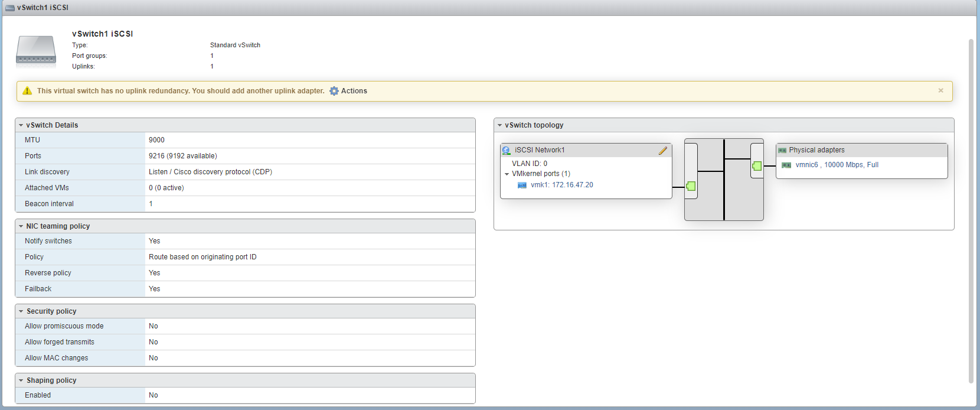This screenshot has width=980, height=410.
Task: Click the MTU value 9000
Action: [156, 140]
